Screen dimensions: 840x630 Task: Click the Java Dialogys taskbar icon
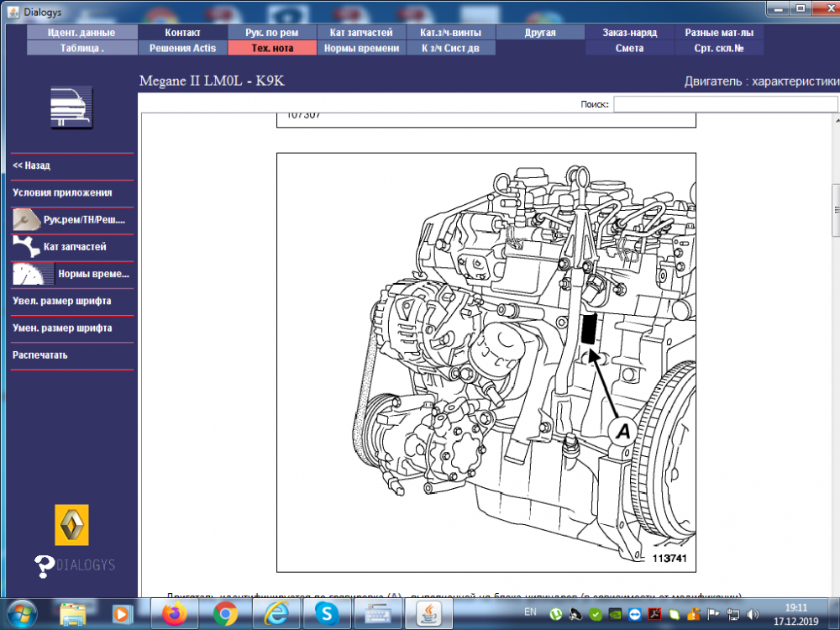(x=428, y=614)
